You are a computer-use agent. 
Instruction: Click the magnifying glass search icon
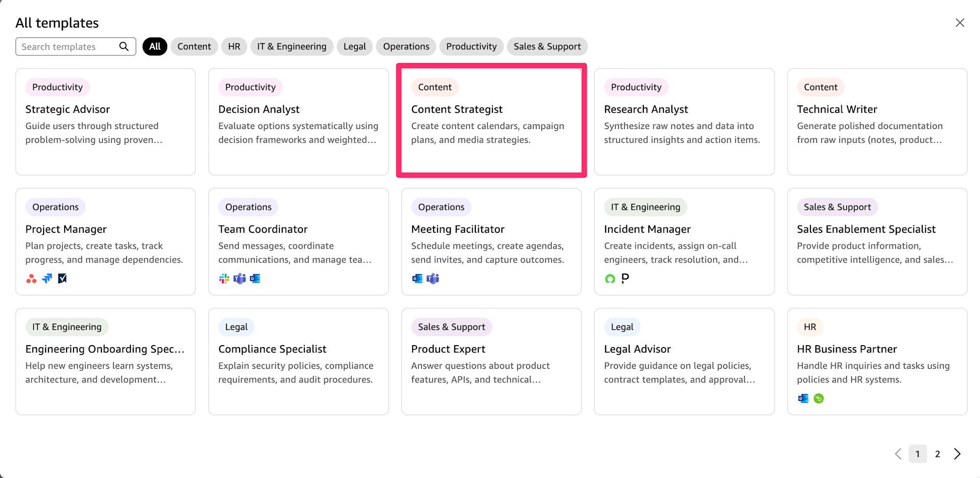coord(124,47)
